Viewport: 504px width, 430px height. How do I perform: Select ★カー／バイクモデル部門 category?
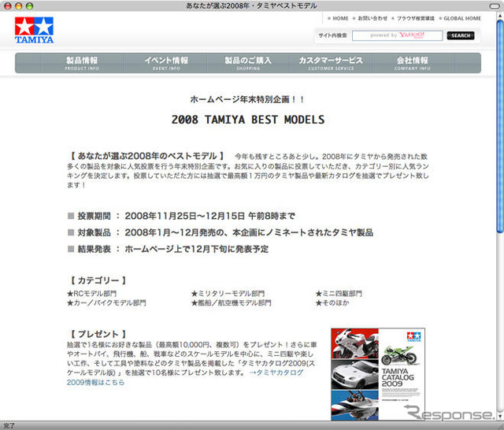(106, 302)
